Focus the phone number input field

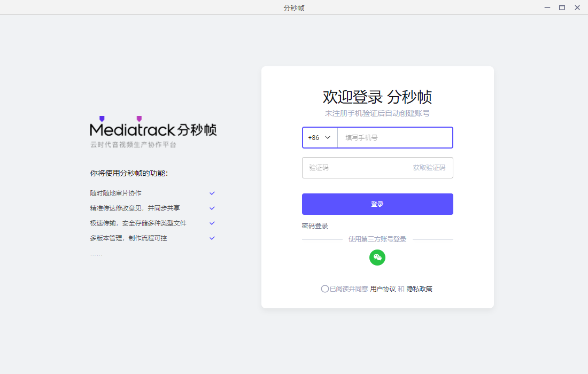click(x=395, y=137)
